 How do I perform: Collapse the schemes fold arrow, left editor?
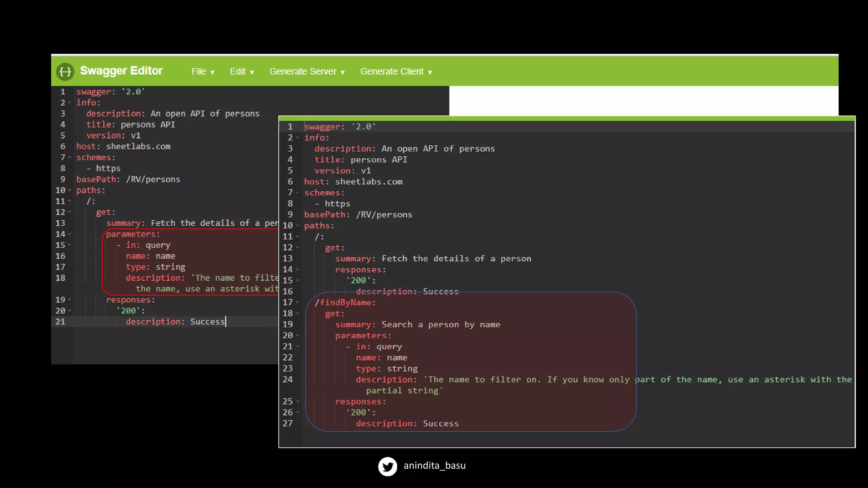pyautogui.click(x=70, y=157)
